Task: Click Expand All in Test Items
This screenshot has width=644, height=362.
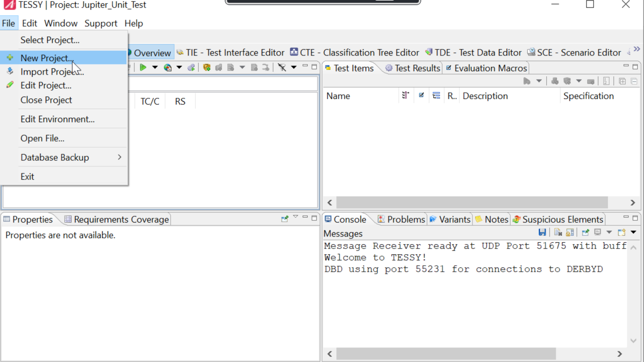Action: tap(622, 81)
